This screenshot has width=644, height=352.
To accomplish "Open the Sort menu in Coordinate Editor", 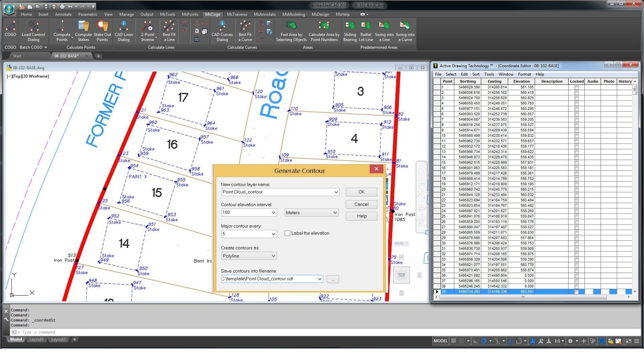I will click(476, 74).
